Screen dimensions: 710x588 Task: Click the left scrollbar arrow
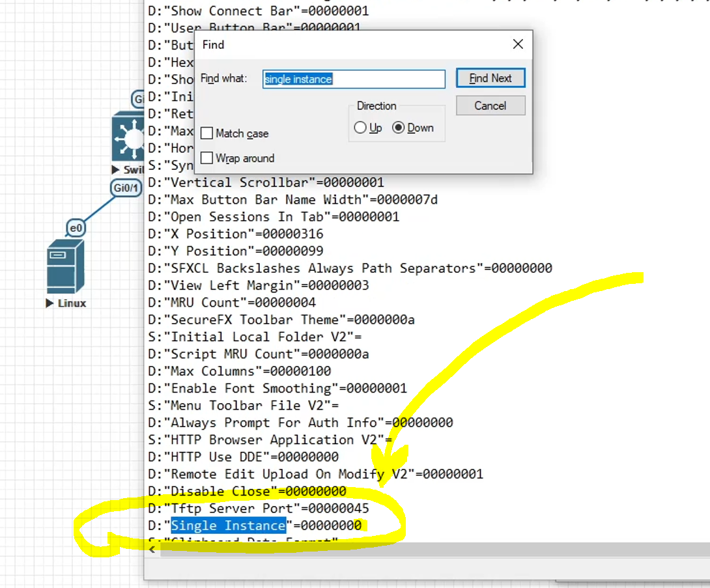click(x=151, y=550)
